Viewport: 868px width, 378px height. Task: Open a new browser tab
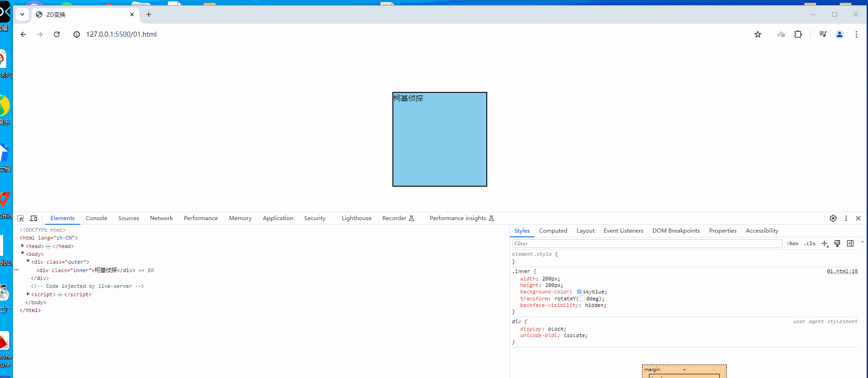tap(149, 14)
